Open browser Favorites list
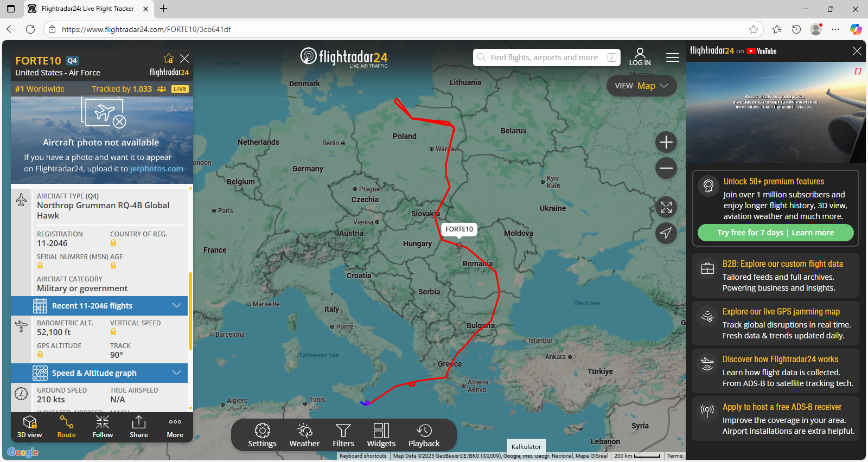Viewport: 868px width, 462px height. [777, 29]
